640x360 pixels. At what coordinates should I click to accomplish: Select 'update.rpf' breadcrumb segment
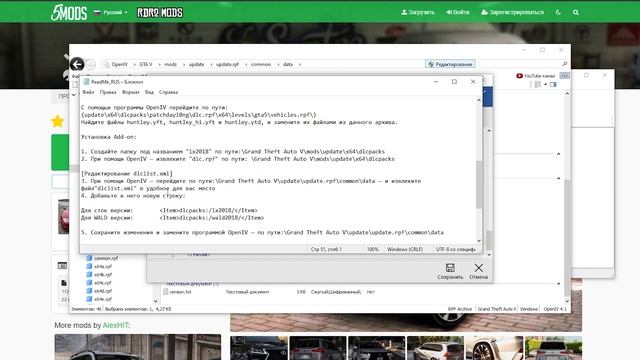click(227, 64)
